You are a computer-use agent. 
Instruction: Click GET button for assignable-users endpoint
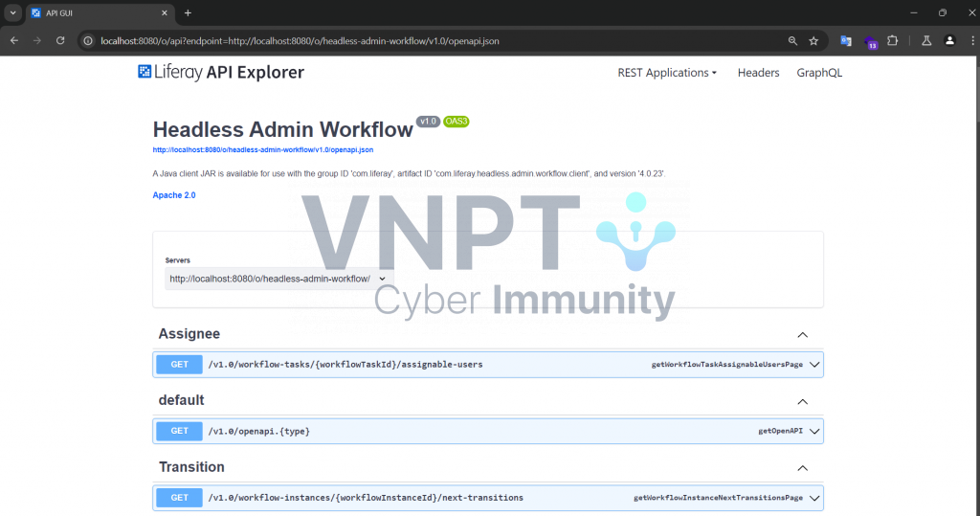[x=180, y=365]
